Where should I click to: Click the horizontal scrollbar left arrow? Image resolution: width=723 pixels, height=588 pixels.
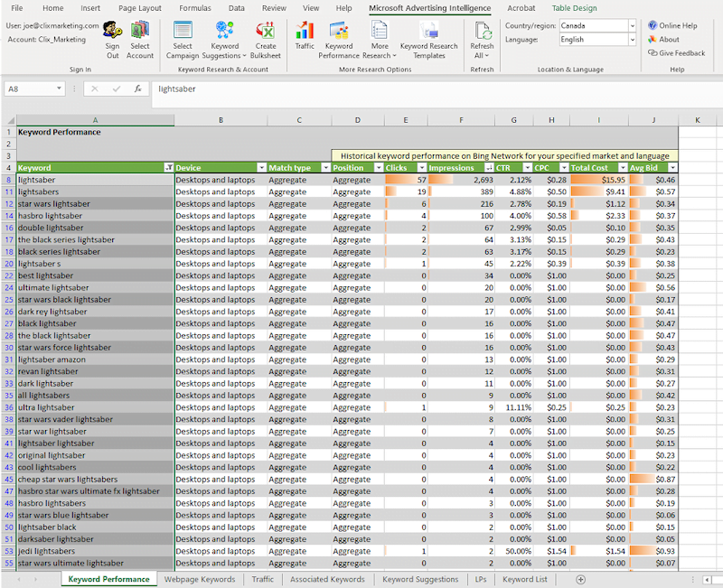tap(708, 580)
